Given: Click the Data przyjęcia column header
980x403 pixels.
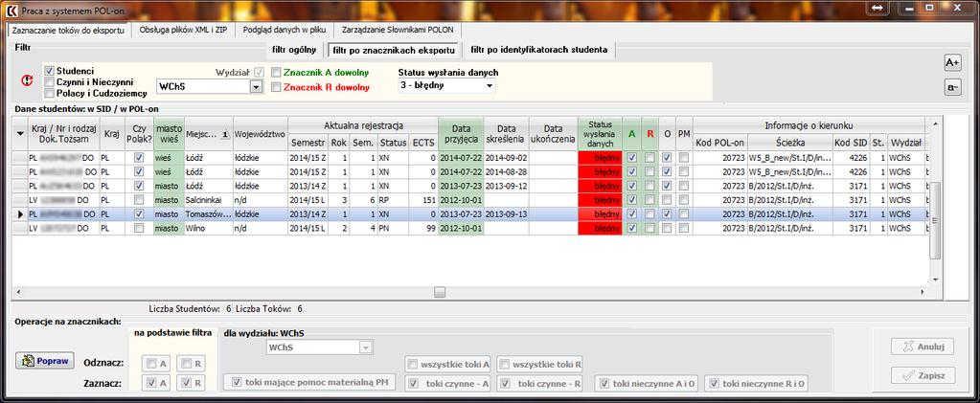Looking at the screenshot, I should [461, 134].
